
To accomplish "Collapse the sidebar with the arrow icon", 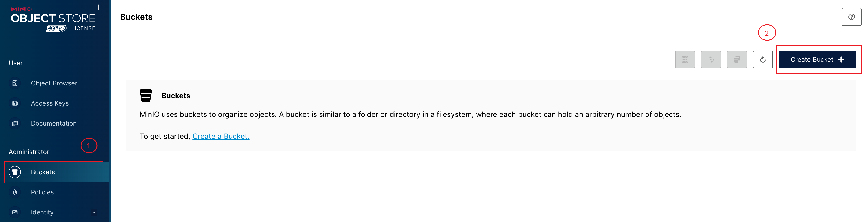I will pyautogui.click(x=101, y=7).
